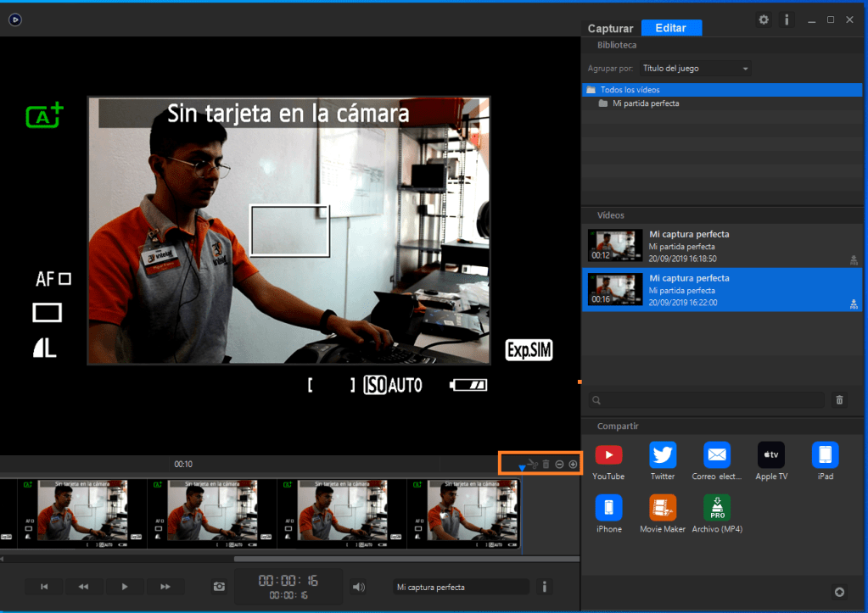Share video to YouTube
Viewport: 868px width, 613px height.
pos(608,455)
